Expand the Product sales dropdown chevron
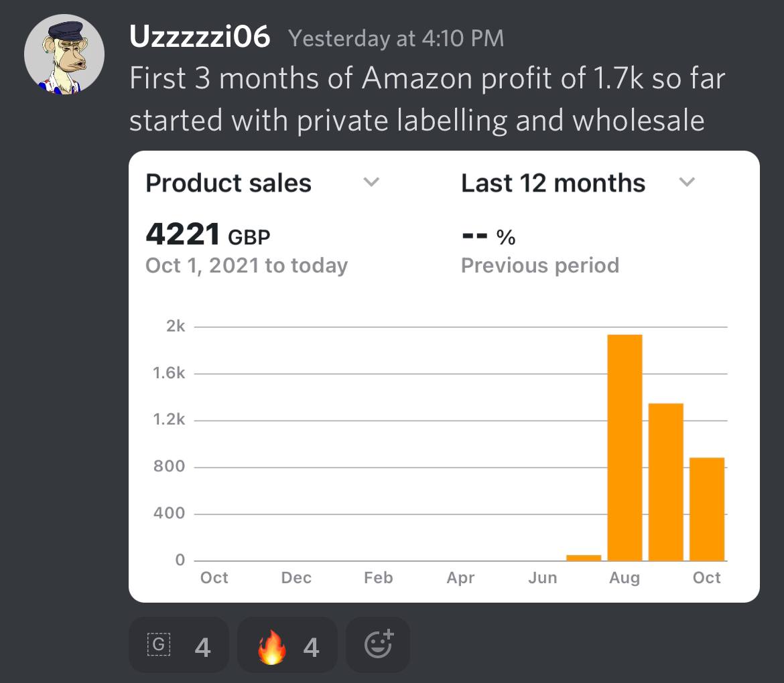The height and width of the screenshot is (683, 784). click(x=371, y=181)
